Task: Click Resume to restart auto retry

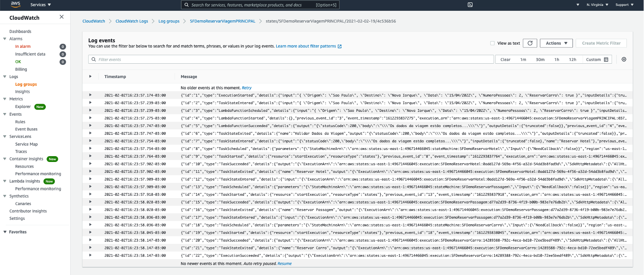Action: [284, 264]
